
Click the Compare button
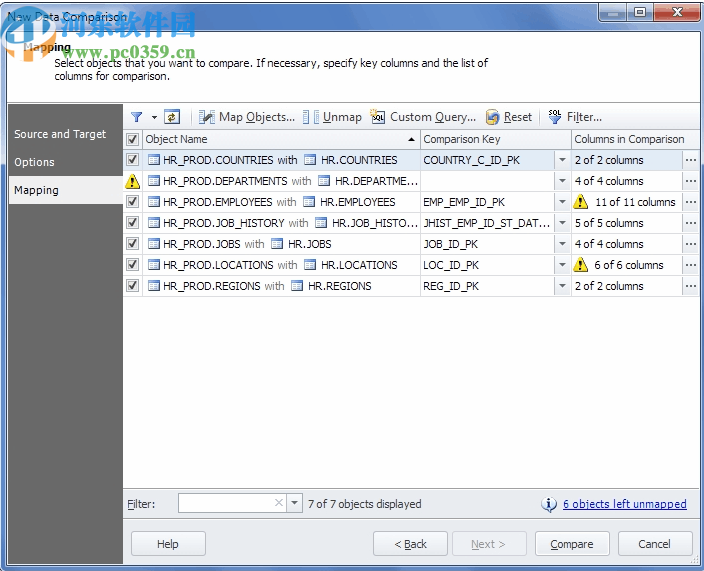[572, 544]
